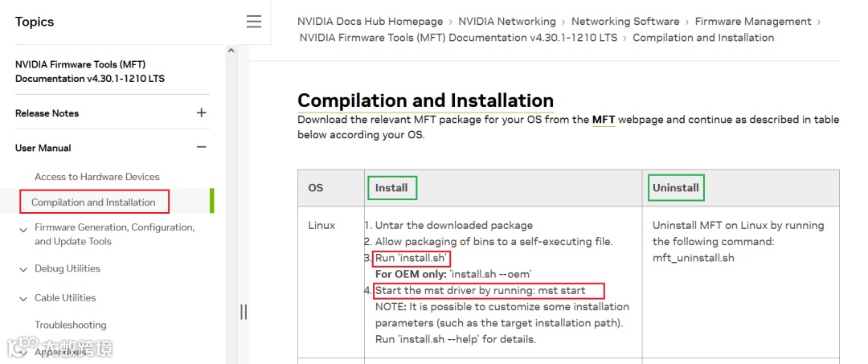Open Access to Hardware Devices page
The image size is (868, 364).
pos(97,177)
